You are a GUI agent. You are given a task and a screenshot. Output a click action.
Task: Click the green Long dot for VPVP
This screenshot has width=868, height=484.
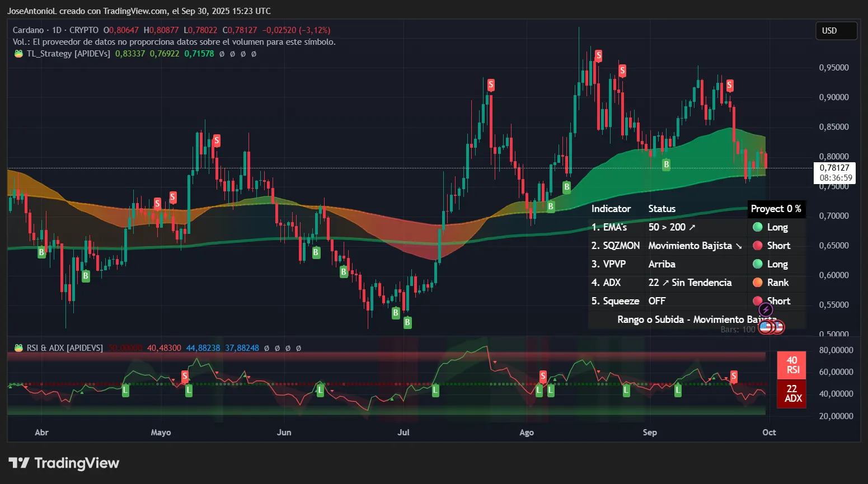point(757,264)
